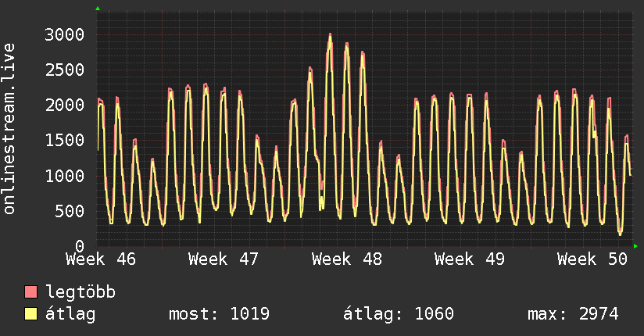Screen dimensions: 644x336
Task: Click the legtöbb legend label
Action: click(80, 292)
